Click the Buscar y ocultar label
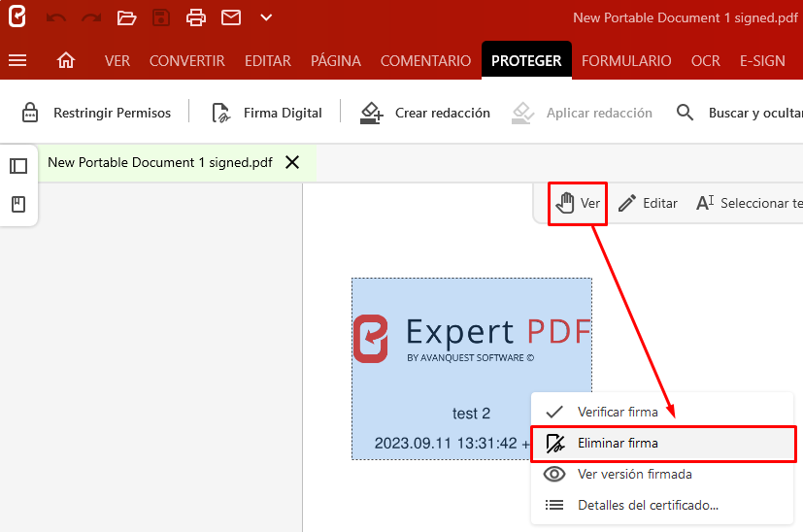 click(x=755, y=113)
